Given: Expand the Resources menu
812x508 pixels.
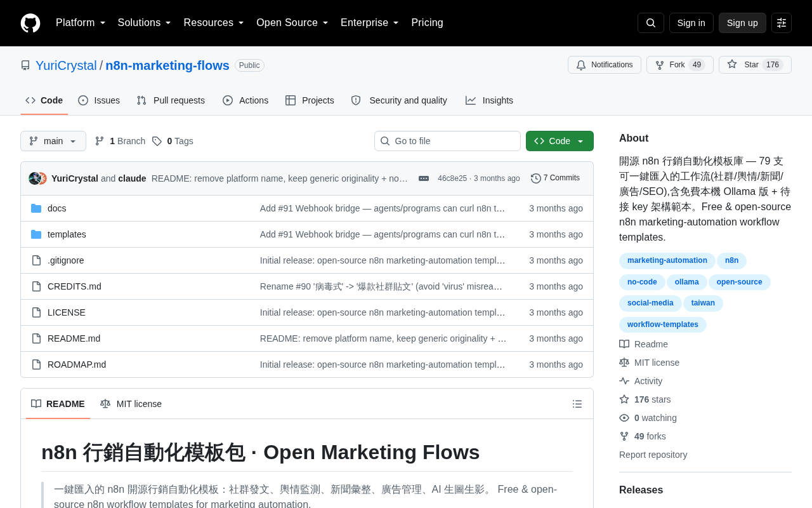Looking at the screenshot, I should coord(214,23).
